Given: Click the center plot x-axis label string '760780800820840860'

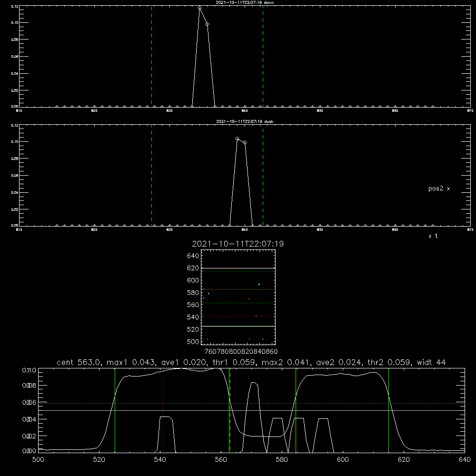Looking at the screenshot, I should click(x=241, y=352).
